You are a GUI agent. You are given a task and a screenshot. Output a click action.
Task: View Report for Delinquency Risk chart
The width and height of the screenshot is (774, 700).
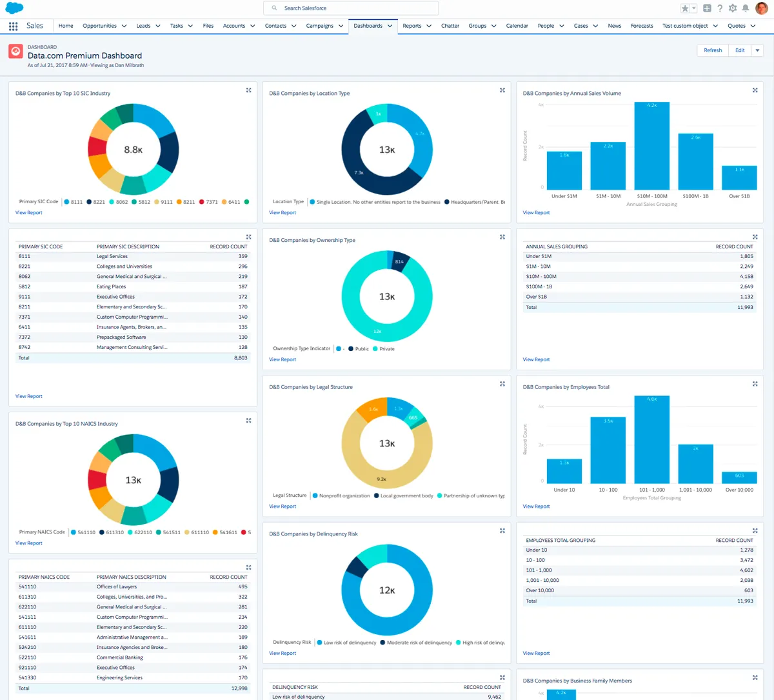(x=283, y=653)
